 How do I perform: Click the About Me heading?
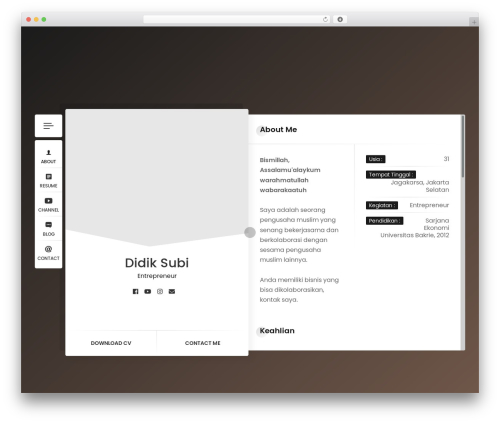278,129
